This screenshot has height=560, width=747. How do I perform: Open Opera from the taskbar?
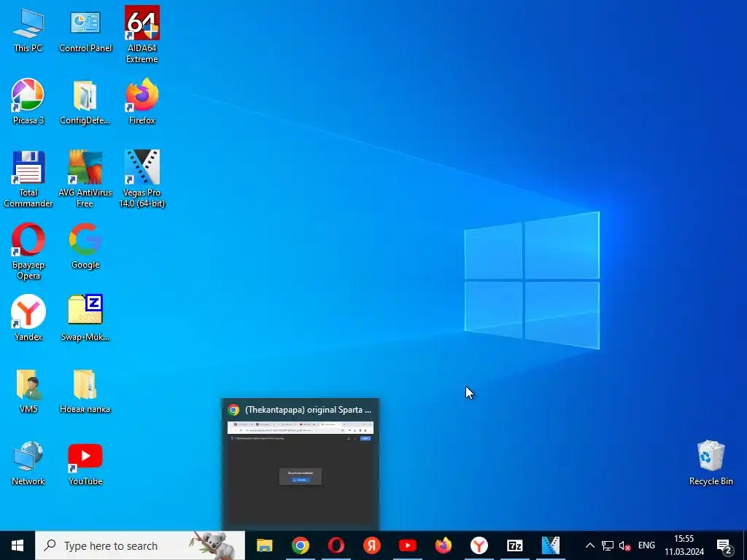pyautogui.click(x=336, y=545)
